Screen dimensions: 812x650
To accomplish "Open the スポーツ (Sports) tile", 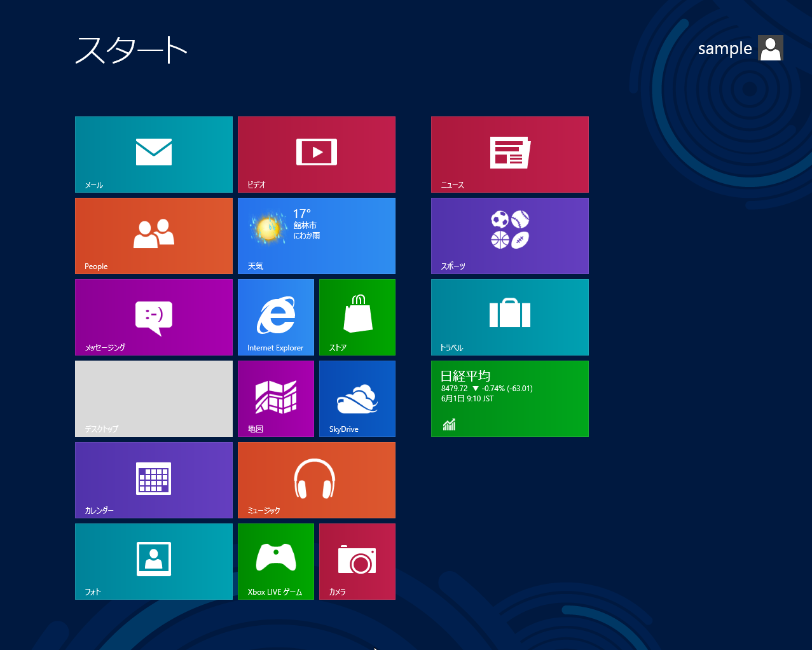I will [x=510, y=236].
